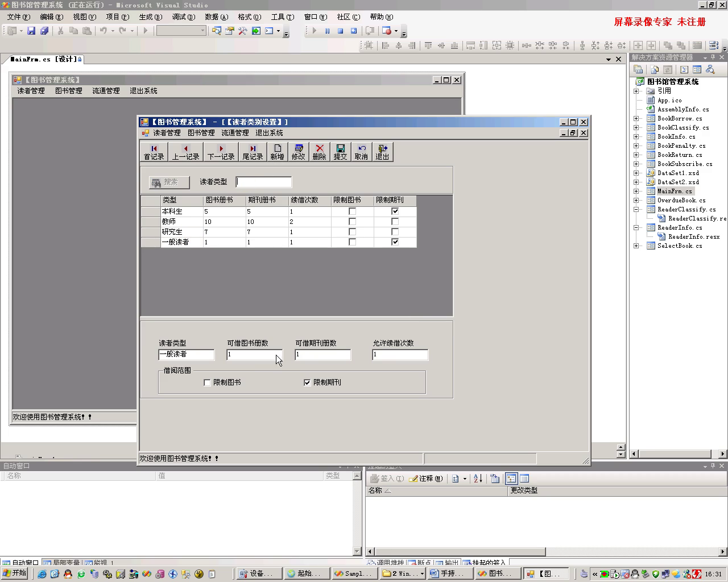Click the modify (修改) toolbar button
This screenshot has width=728, height=582.
(298, 152)
